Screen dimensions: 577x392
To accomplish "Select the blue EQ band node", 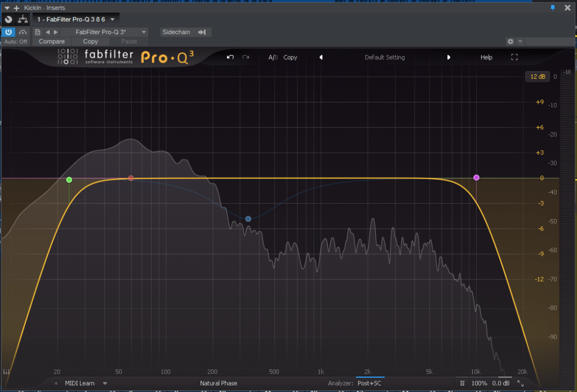I will click(x=248, y=219).
